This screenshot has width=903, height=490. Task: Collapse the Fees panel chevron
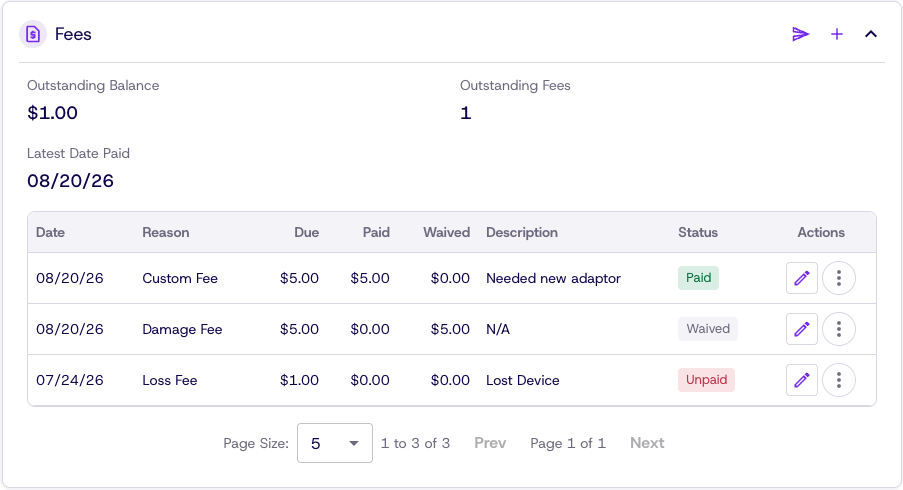coord(871,35)
